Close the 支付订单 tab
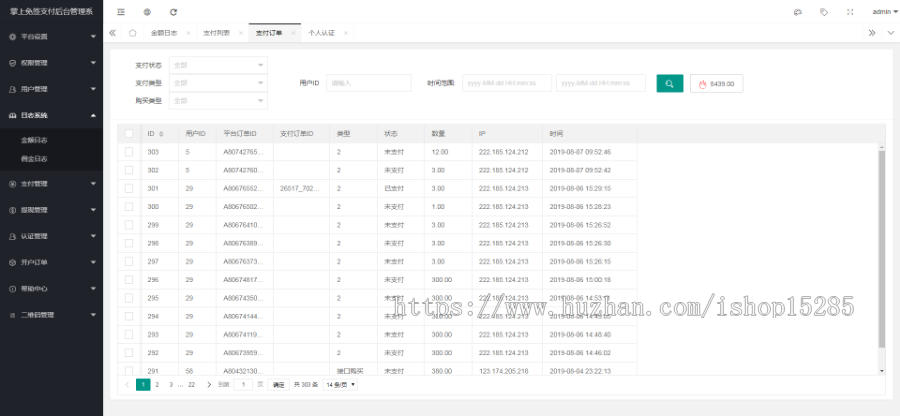Screen dimensions: 900x416 coord(293,33)
